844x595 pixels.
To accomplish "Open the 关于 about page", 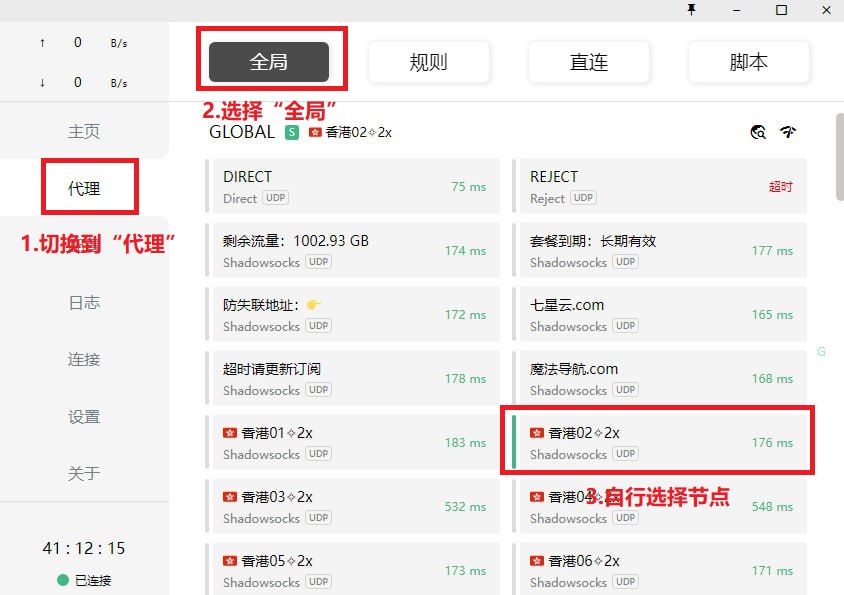I will pyautogui.click(x=84, y=473).
